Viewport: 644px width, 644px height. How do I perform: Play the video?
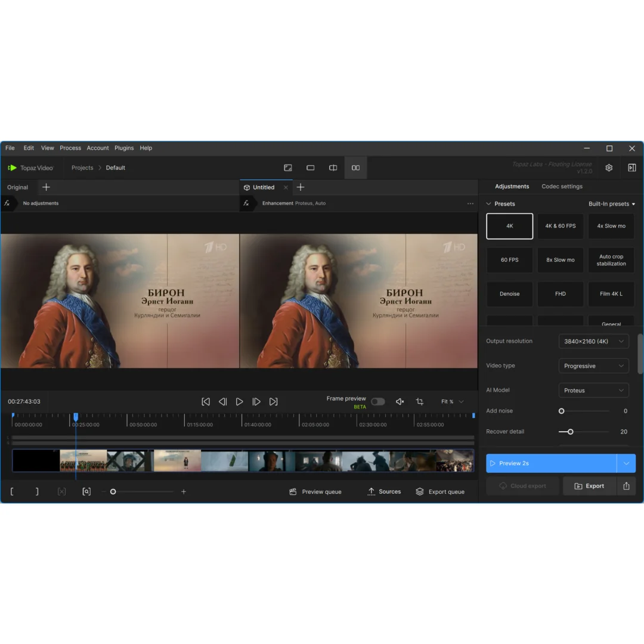coord(239,402)
